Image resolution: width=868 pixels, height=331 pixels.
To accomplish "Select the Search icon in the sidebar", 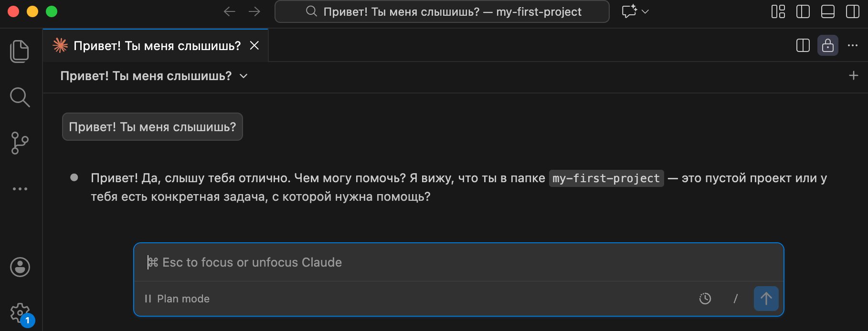I will click(19, 97).
